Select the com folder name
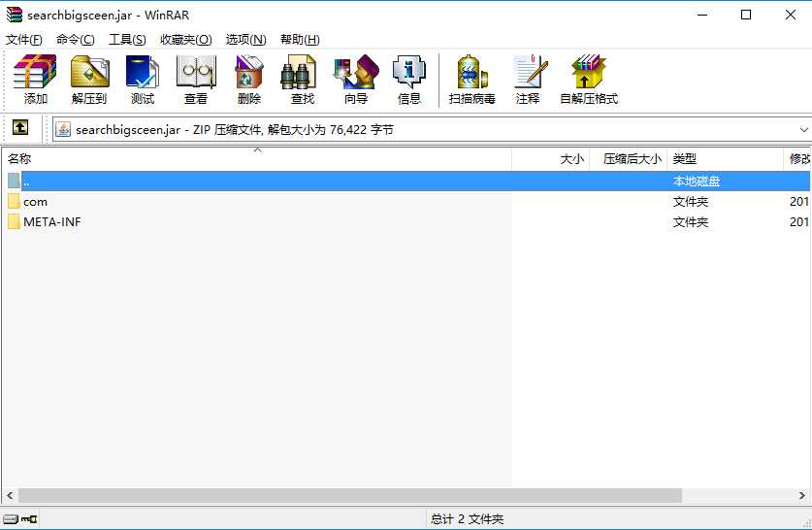The height and width of the screenshot is (530, 812). (x=35, y=202)
